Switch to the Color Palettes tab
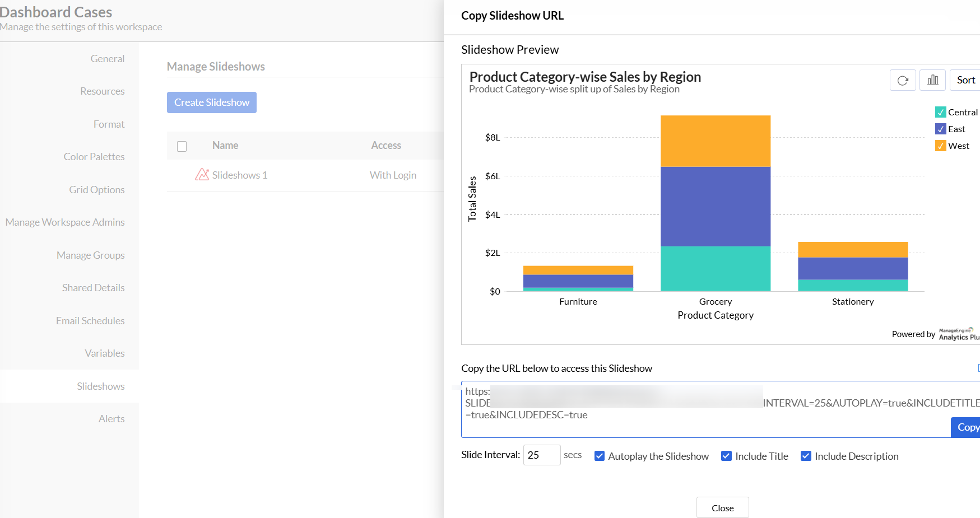980x518 pixels. point(94,157)
